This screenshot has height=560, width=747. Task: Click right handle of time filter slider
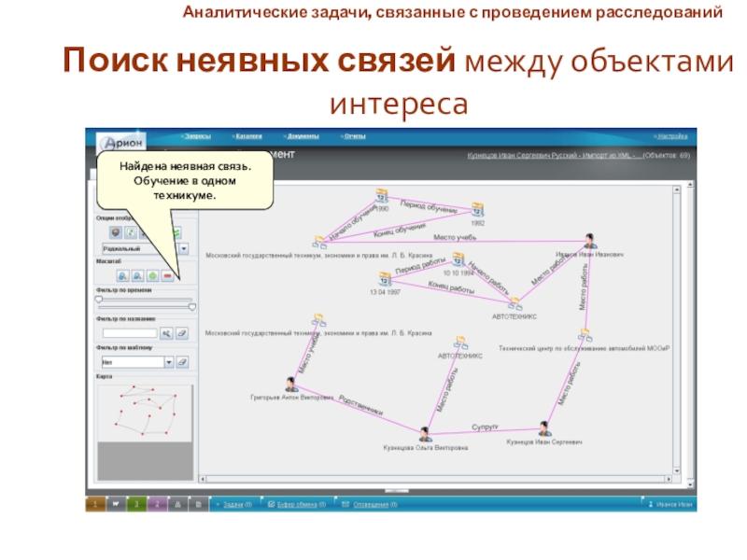(192, 305)
